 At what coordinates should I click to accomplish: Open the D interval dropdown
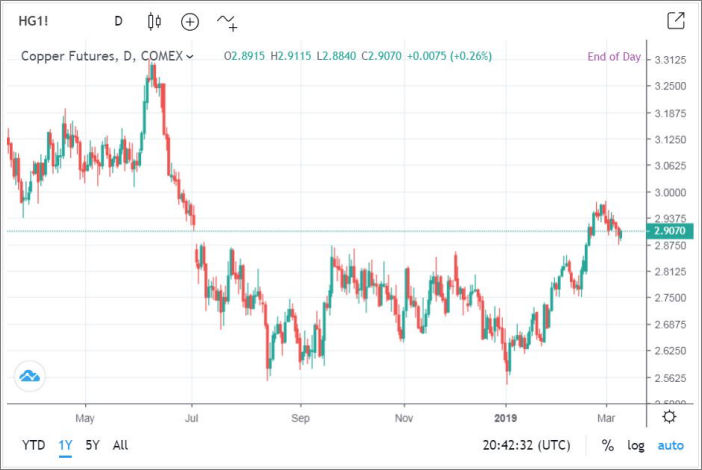[118, 21]
